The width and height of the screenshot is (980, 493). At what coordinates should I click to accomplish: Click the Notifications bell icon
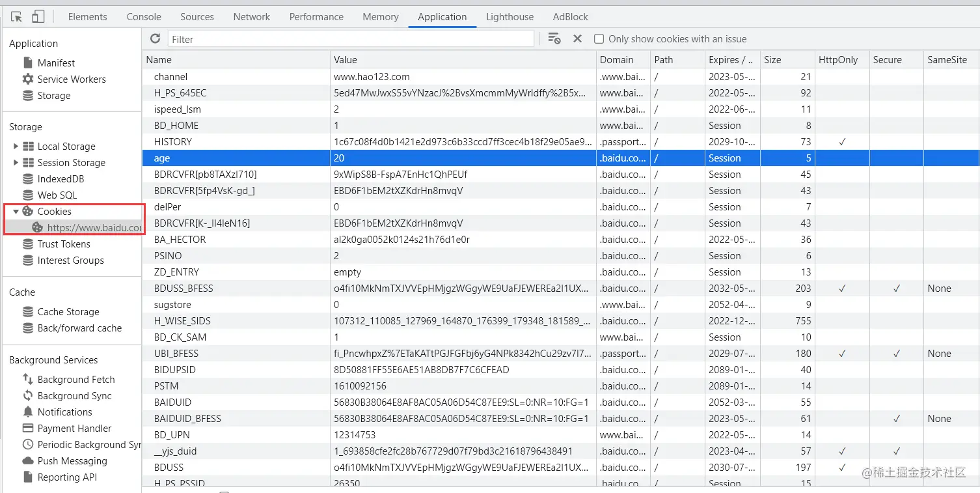[x=28, y=412]
